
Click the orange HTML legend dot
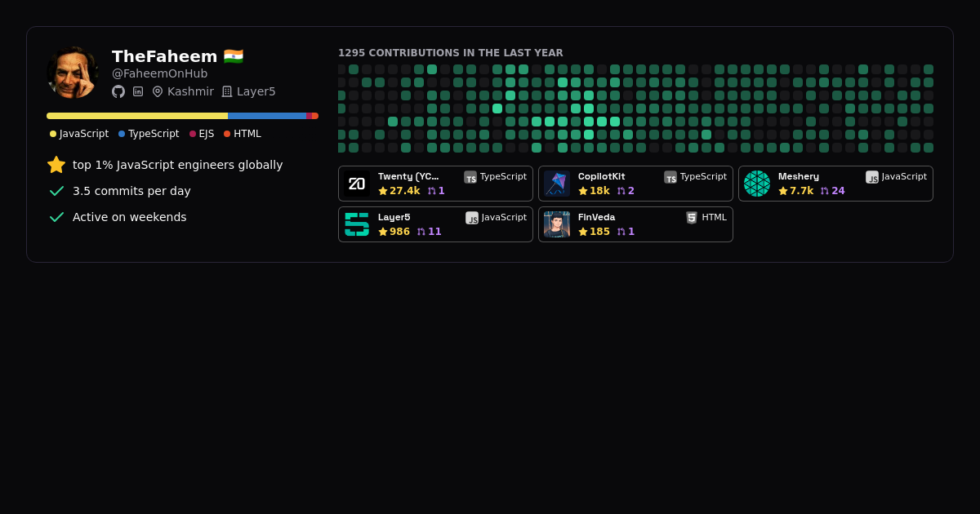point(227,134)
